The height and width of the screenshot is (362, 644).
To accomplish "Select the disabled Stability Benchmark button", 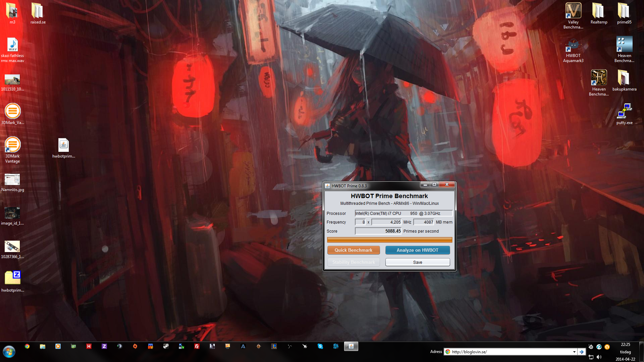I will (x=354, y=262).
